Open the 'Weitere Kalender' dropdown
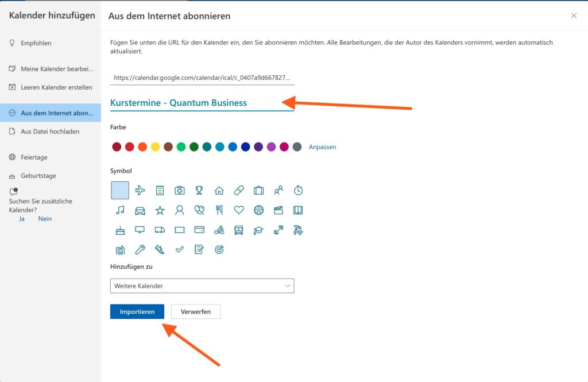Viewport: 588px width, 382px height. click(x=202, y=285)
